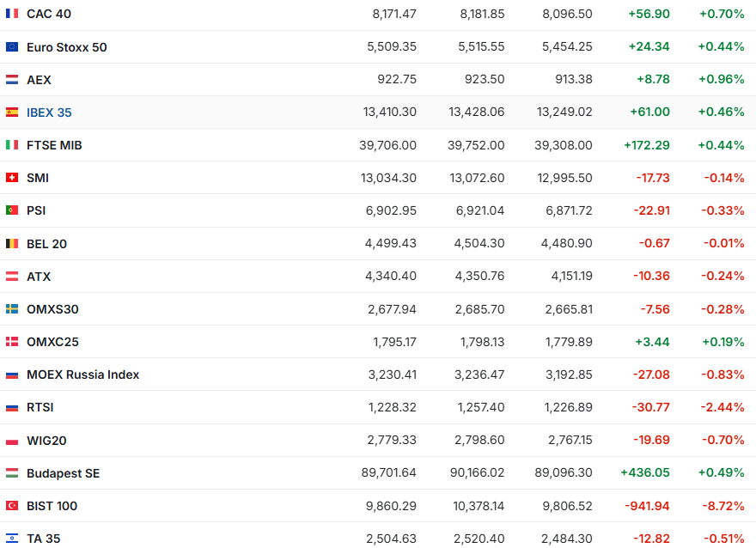Go to the WIG20 index page
The height and width of the screenshot is (548, 756).
(46, 441)
